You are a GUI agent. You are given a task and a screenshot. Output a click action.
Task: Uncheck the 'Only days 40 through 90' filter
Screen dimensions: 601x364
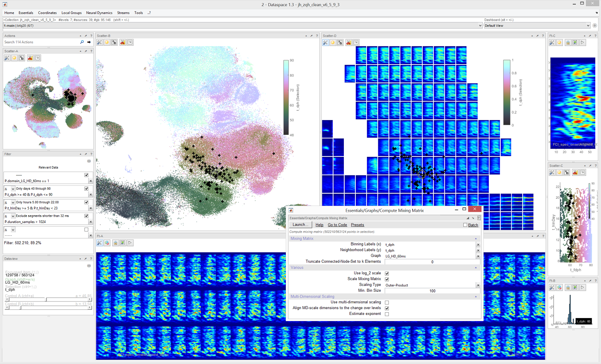pos(86,189)
